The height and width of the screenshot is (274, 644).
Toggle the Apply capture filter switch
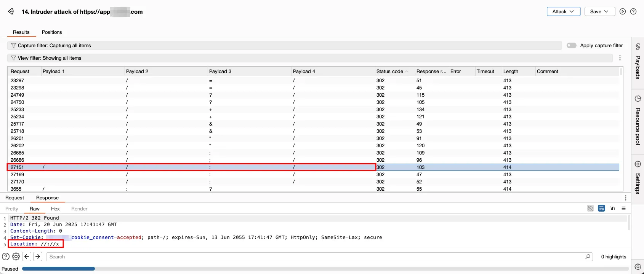[572, 45]
